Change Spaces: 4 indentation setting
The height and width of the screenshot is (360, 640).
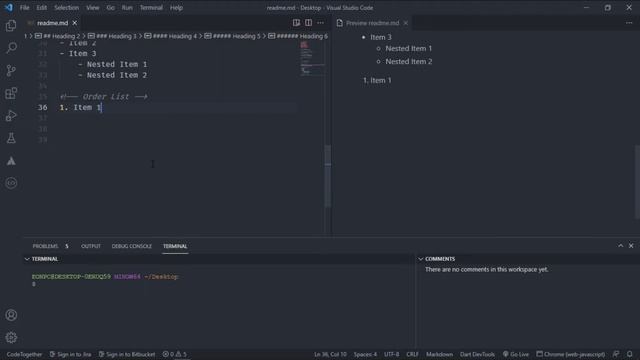tap(365, 354)
